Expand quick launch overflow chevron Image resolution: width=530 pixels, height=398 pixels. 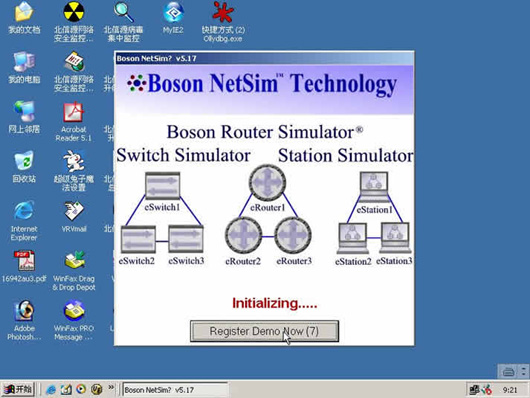point(111,387)
